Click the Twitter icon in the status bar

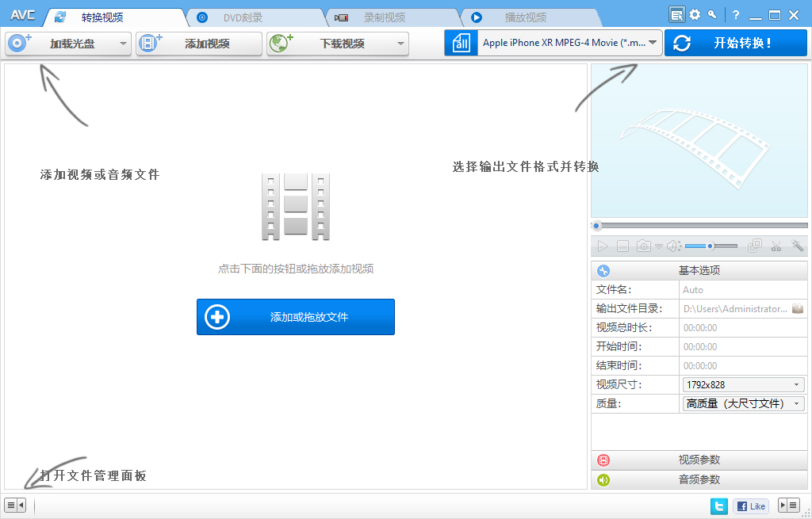[x=718, y=506]
